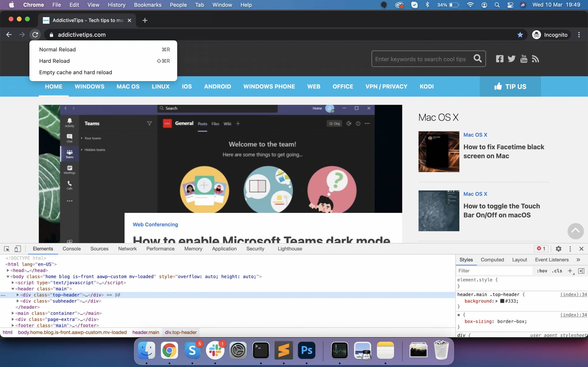Click the Elements tab in DevTools
588x367 pixels.
(43, 248)
